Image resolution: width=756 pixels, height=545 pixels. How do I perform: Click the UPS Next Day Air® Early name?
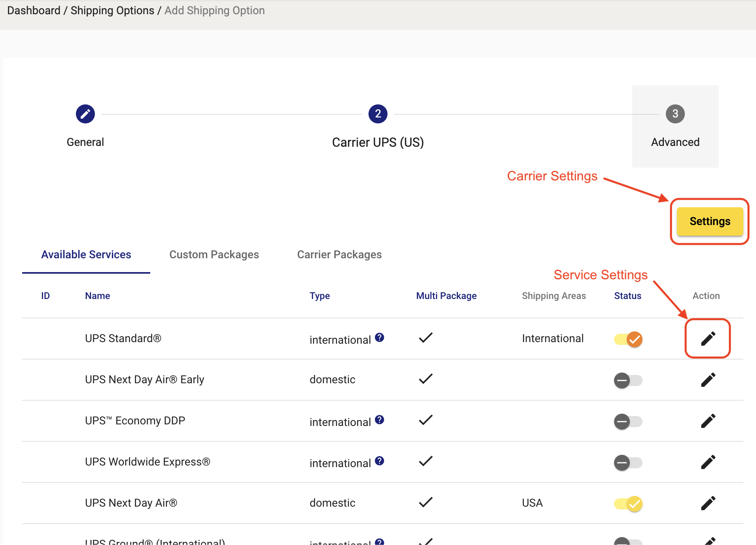coord(145,380)
